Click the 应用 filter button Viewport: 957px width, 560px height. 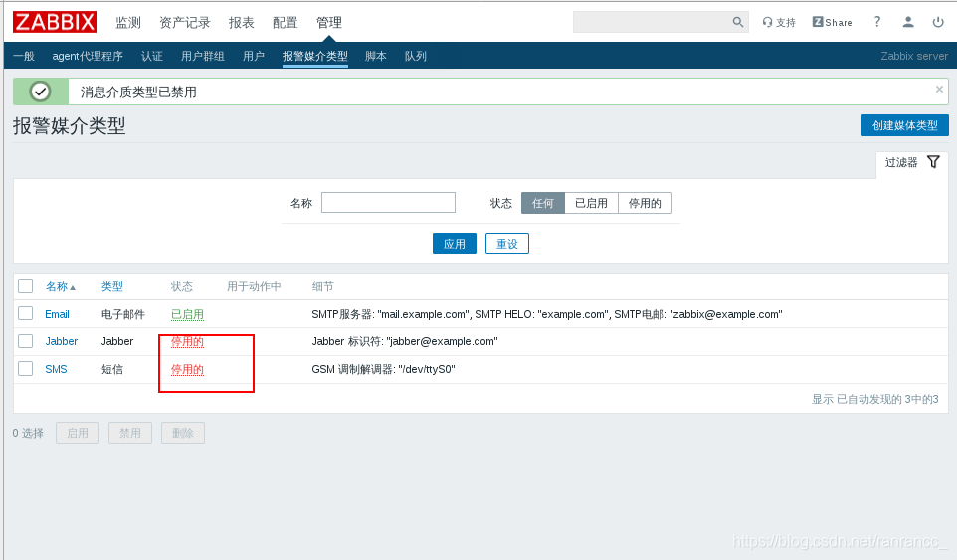coord(454,244)
